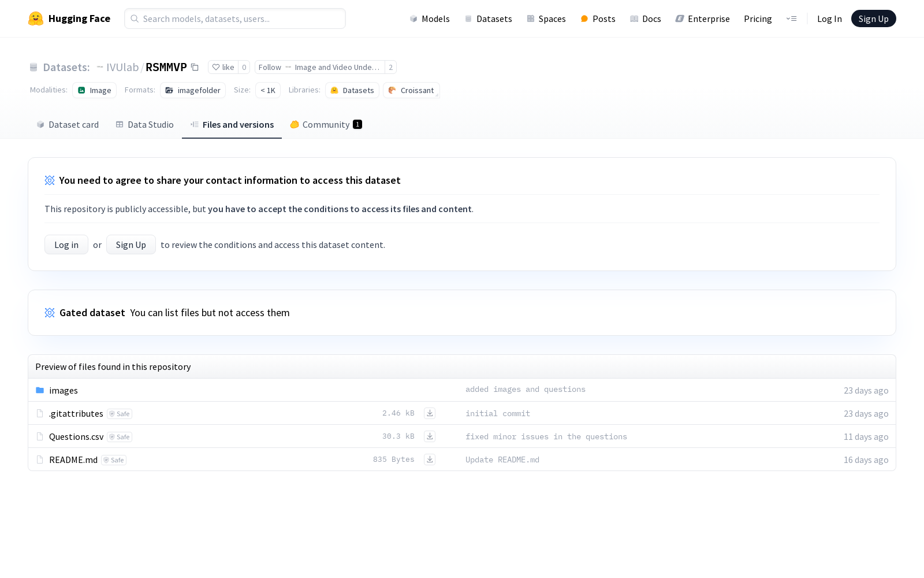Download the .gitattributes file

point(429,413)
